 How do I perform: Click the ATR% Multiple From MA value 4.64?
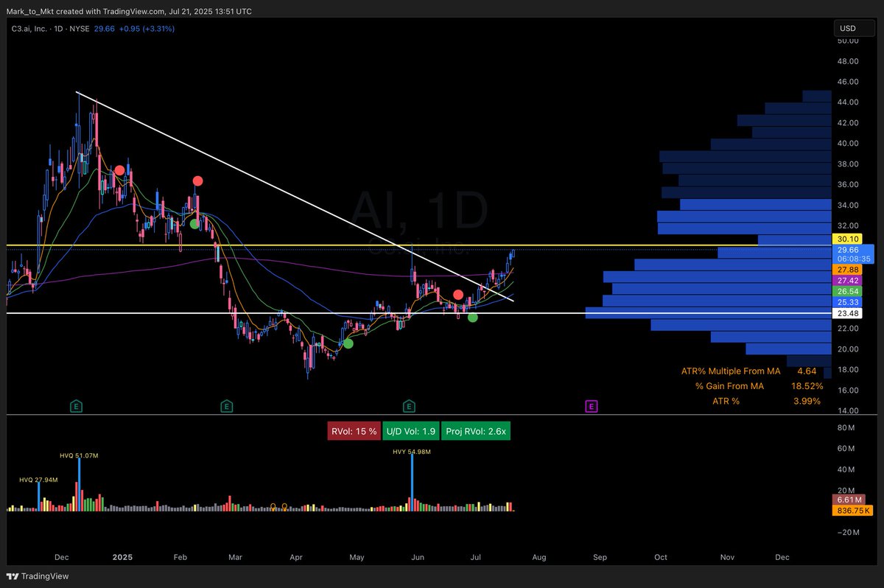(x=805, y=371)
